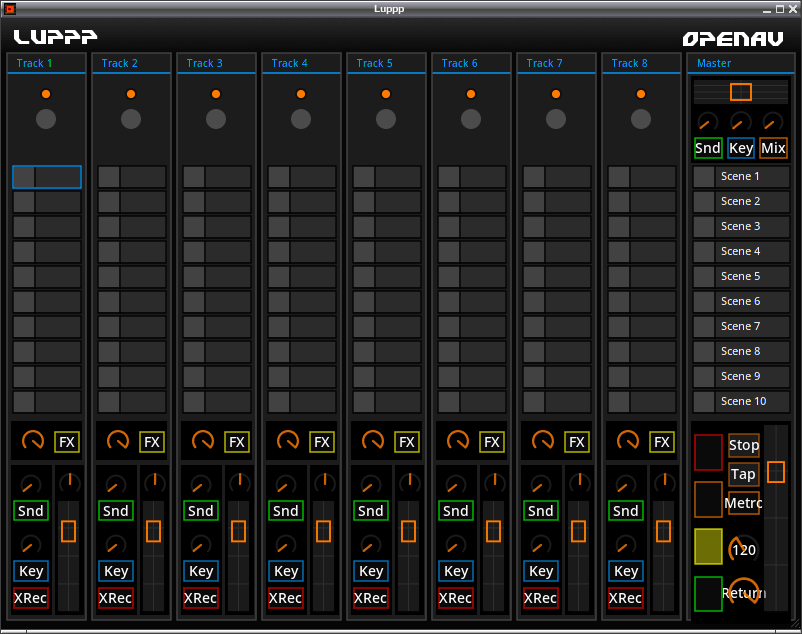Click the key level dial above Track 7 Key

point(540,545)
